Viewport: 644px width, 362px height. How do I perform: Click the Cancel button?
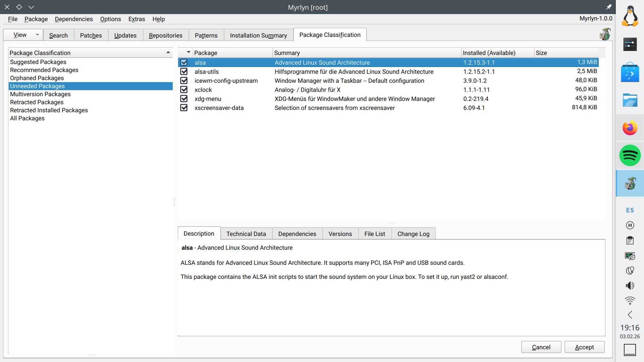pos(541,347)
